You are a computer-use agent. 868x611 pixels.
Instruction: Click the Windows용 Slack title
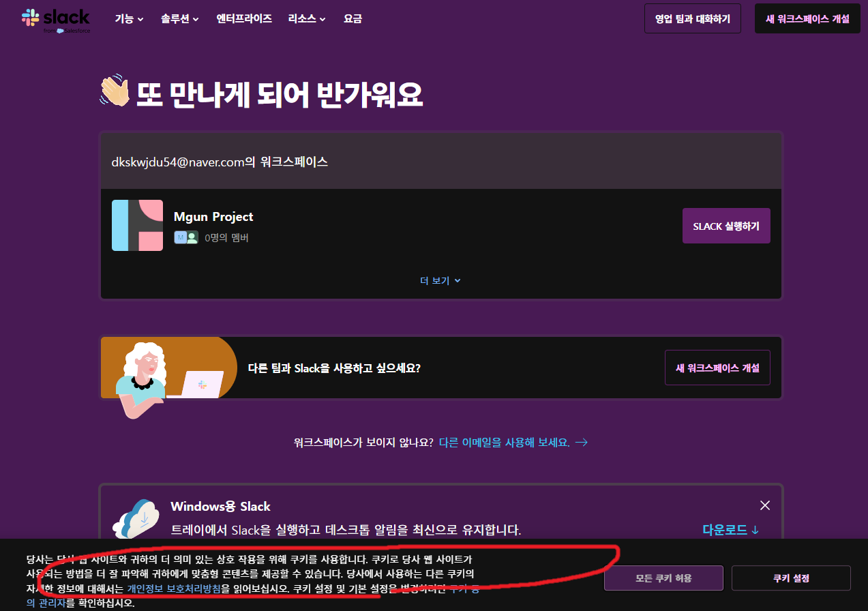click(220, 506)
